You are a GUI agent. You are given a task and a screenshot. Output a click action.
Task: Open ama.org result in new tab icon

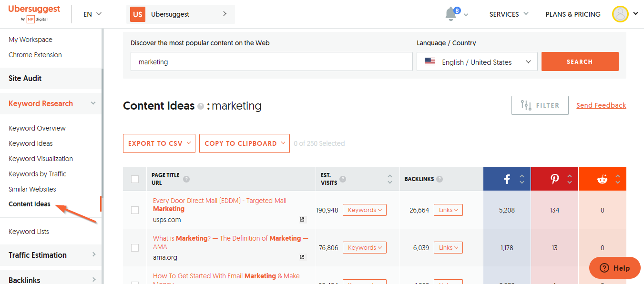[302, 257]
